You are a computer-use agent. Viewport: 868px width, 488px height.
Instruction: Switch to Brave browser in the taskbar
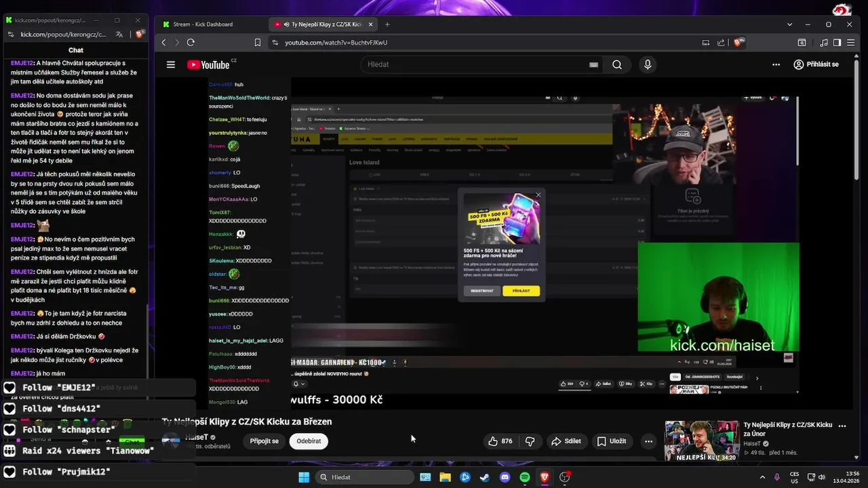[x=545, y=477]
